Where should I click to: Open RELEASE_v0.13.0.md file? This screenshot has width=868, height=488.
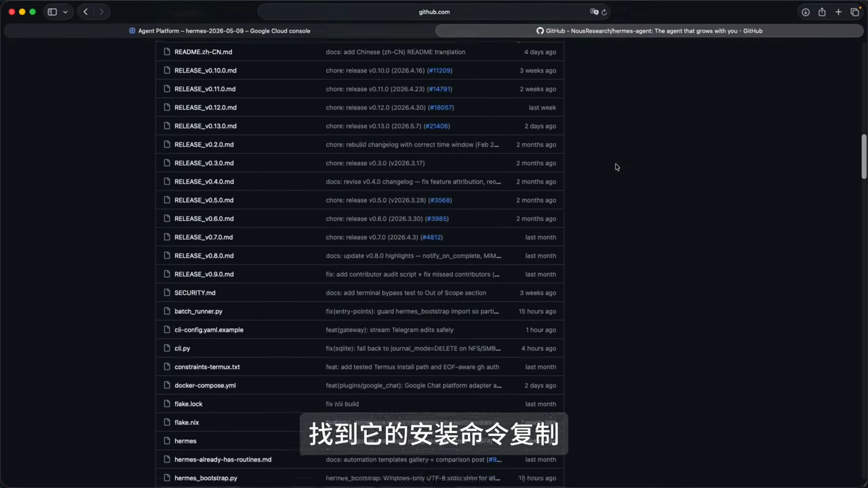pyautogui.click(x=205, y=126)
